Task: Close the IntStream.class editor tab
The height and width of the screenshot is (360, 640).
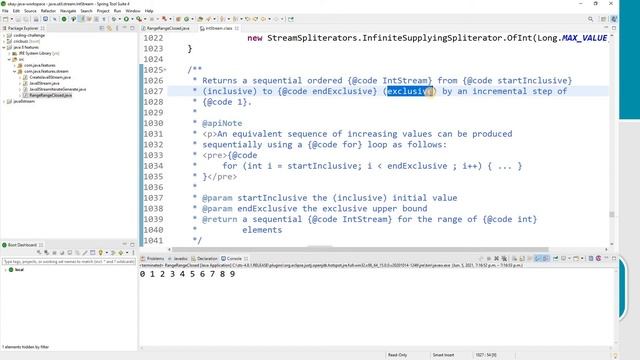Action: (x=237, y=28)
